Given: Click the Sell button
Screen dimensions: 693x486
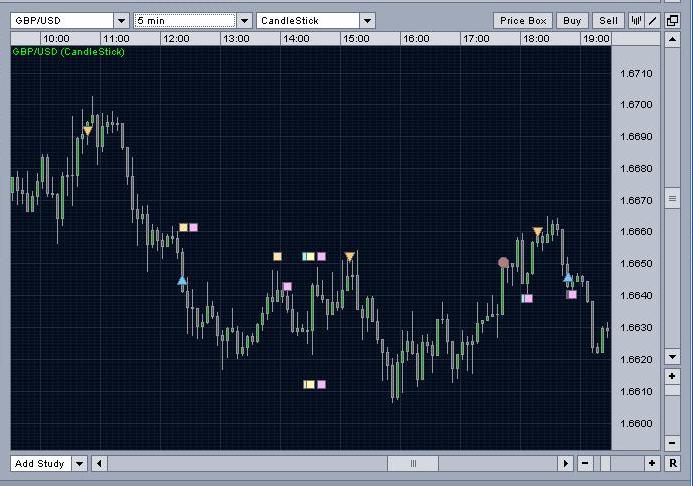Looking at the screenshot, I should (608, 21).
